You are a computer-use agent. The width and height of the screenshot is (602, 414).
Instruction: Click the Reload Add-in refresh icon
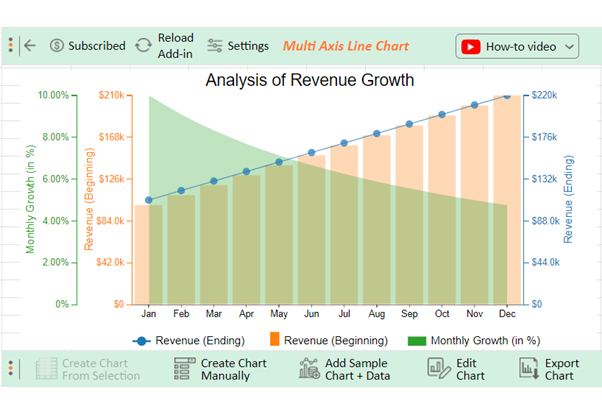click(143, 45)
